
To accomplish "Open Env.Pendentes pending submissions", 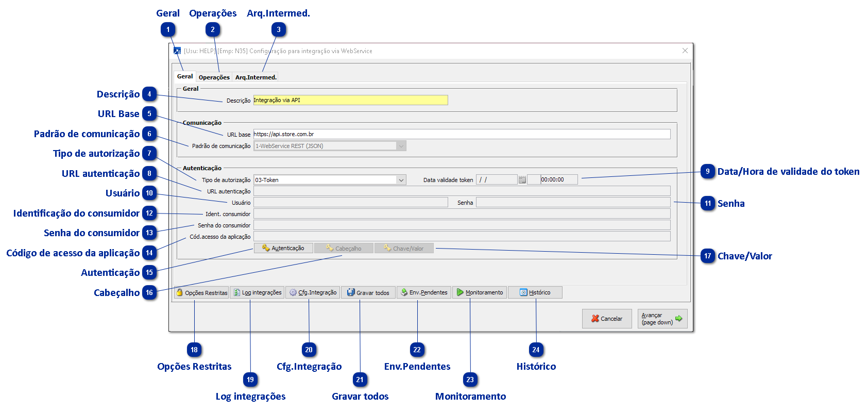I will [424, 292].
